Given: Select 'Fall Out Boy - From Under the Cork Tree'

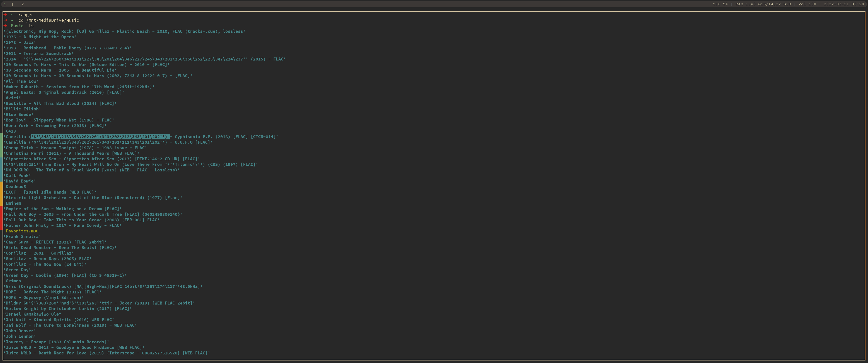Looking at the screenshot, I should point(93,215).
